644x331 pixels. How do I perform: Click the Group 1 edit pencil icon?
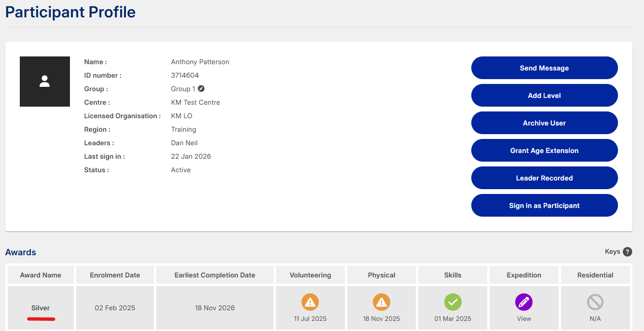[201, 89]
